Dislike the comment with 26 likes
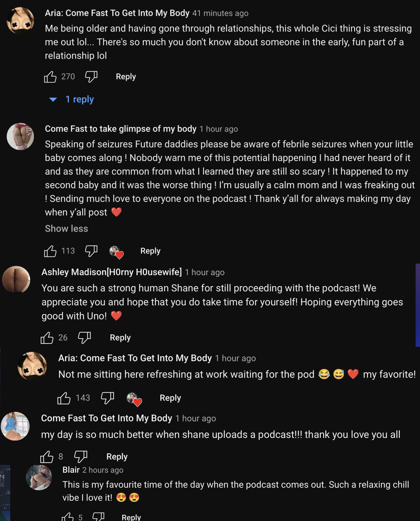Screen dimensions: 420x521 tap(84, 338)
